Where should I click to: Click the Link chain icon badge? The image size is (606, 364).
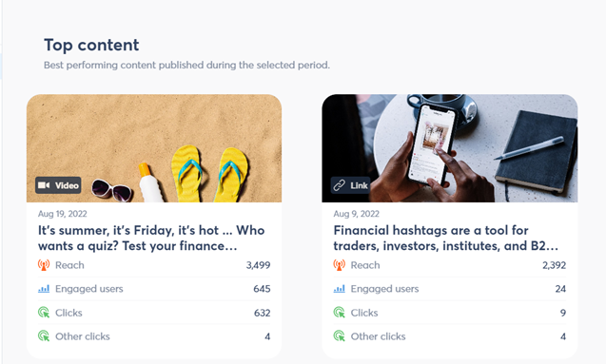click(x=351, y=185)
